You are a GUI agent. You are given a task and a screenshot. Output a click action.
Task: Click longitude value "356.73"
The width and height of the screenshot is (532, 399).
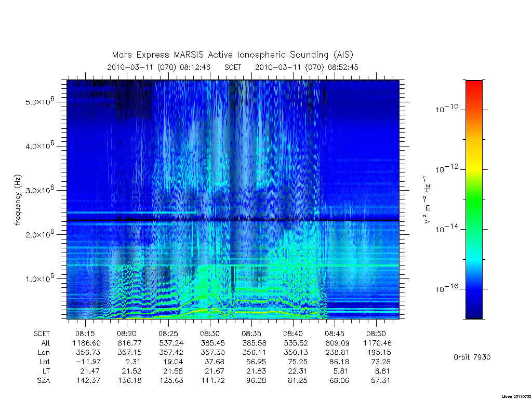tap(88, 353)
